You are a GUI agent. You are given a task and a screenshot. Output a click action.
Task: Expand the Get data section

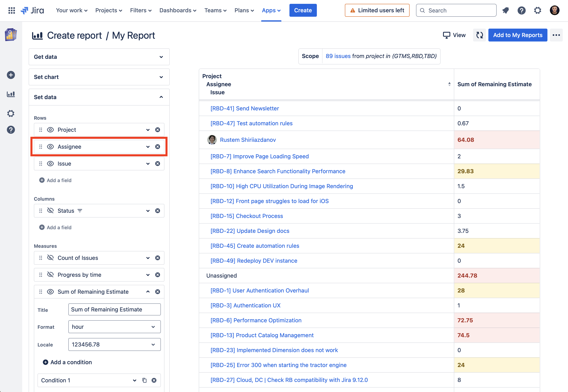click(x=99, y=57)
